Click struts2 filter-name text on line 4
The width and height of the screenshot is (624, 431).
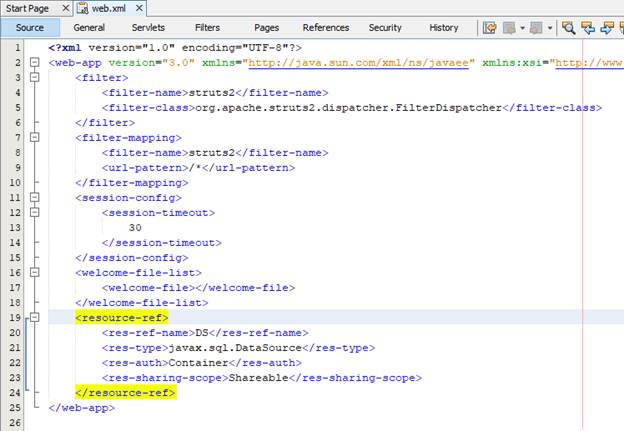[x=212, y=93]
